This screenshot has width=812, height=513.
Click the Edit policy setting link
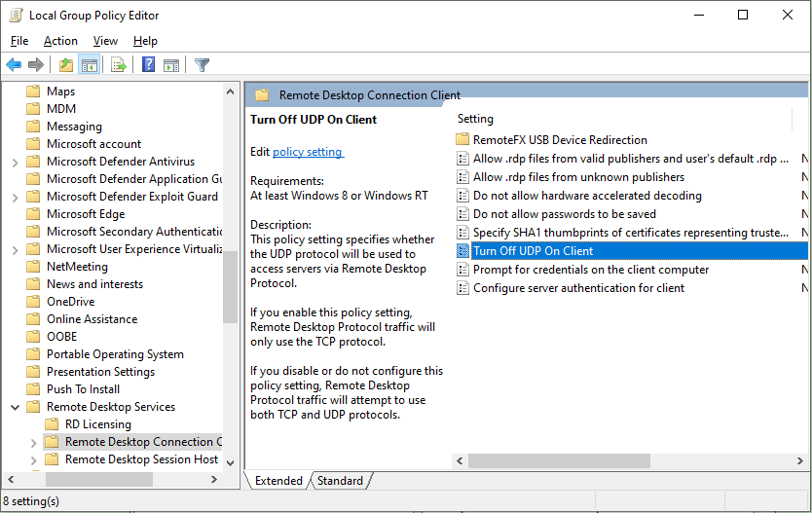click(x=308, y=152)
